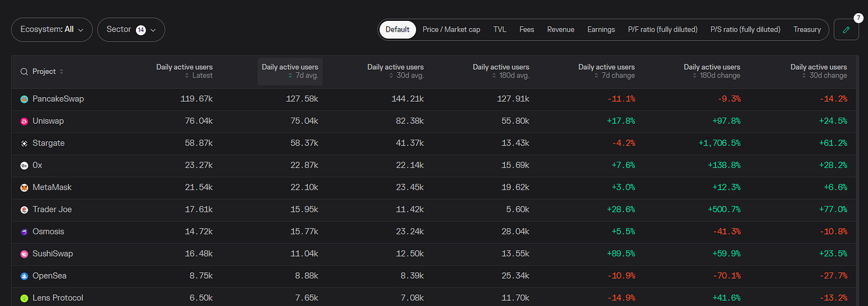Click OpenSea's 30d change -27.7%
The height and width of the screenshot is (306, 868).
tap(834, 276)
